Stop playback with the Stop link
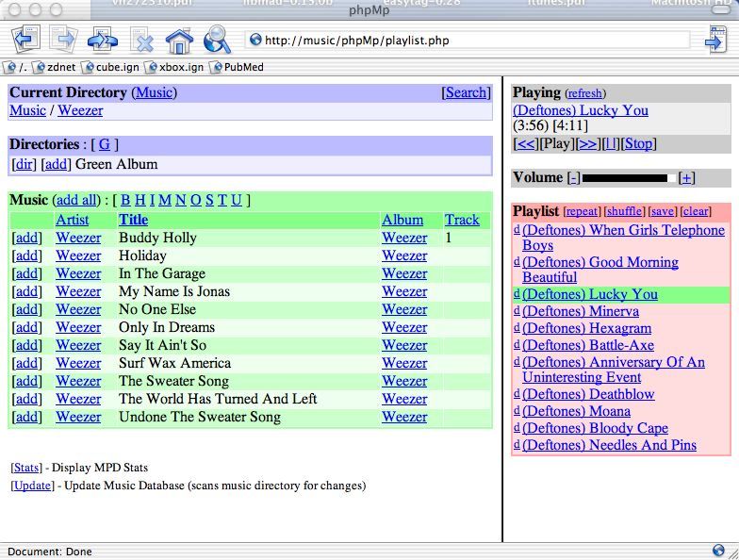The image size is (739, 560). click(x=638, y=143)
